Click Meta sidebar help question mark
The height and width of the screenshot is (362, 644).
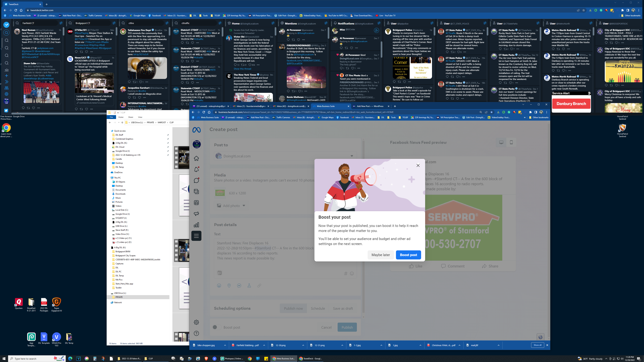click(197, 333)
